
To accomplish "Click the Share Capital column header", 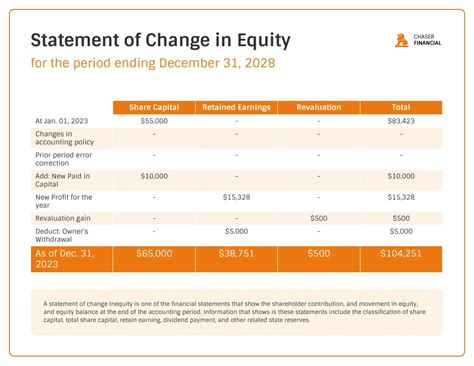I will (x=154, y=107).
